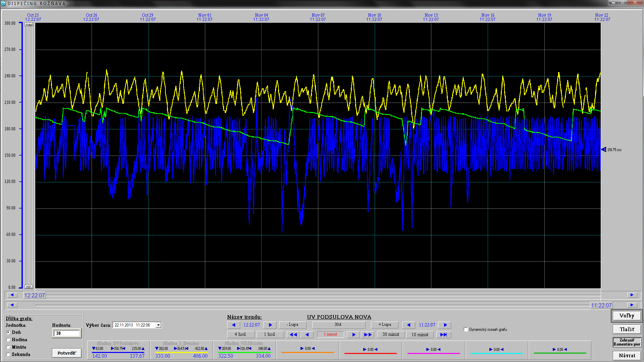The width and height of the screenshot is (644, 362).
Task: Return with the Návrat button
Action: (x=627, y=355)
